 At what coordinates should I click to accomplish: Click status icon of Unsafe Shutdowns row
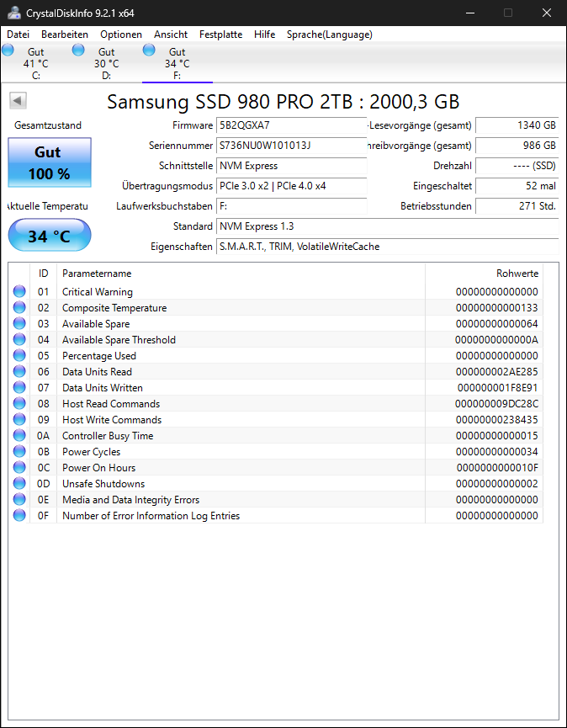point(19,483)
